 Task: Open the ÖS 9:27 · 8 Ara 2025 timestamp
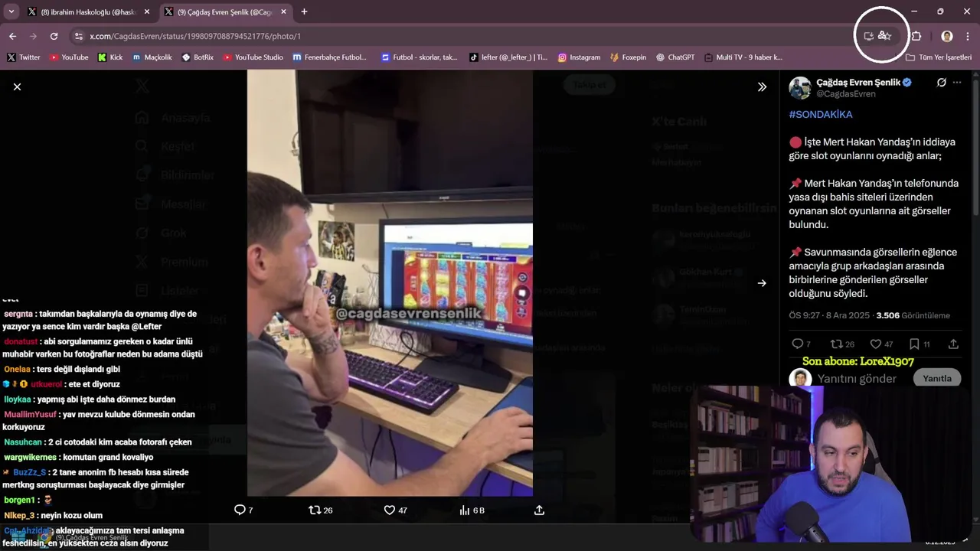coord(830,315)
